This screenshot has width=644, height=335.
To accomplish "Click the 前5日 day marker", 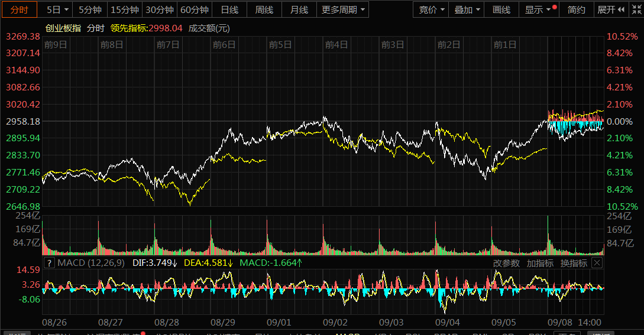I will pyautogui.click(x=280, y=45).
